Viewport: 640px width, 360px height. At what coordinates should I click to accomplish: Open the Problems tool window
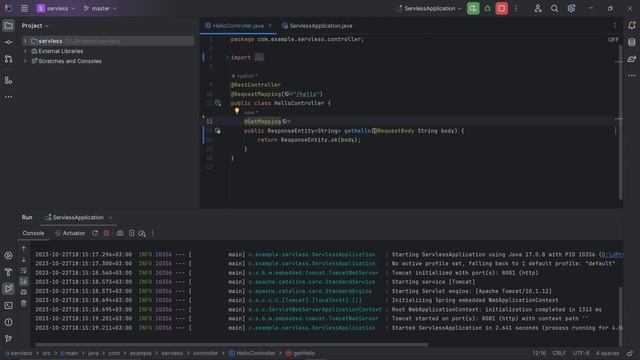8,322
